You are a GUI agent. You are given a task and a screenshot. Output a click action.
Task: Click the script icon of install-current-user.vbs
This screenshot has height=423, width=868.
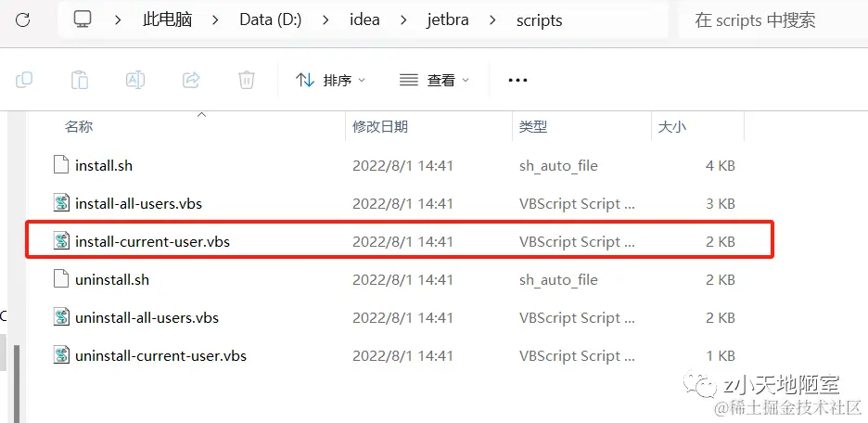[61, 241]
